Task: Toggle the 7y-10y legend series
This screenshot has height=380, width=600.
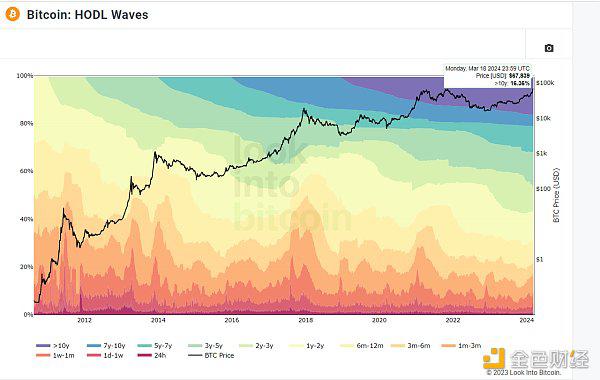Action: tap(106, 346)
